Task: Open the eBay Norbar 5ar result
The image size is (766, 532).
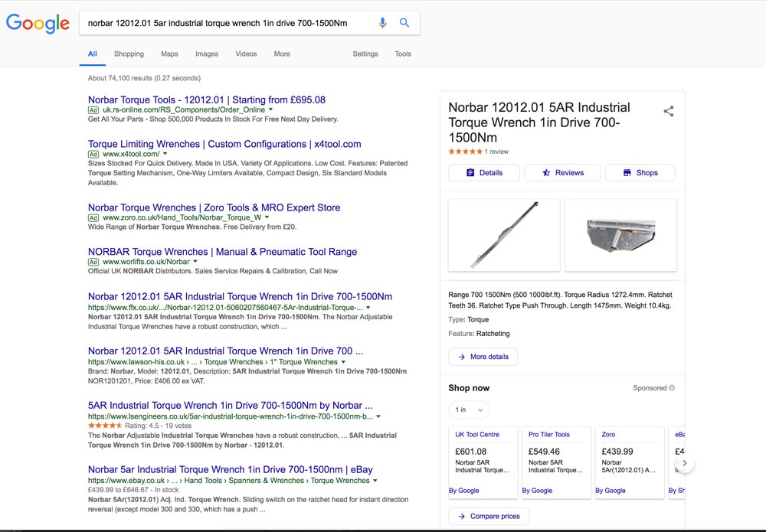Action: click(230, 469)
